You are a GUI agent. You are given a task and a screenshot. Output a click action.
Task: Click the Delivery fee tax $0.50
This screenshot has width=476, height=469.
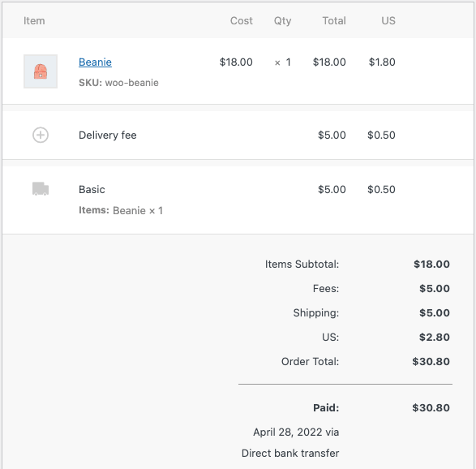381,135
